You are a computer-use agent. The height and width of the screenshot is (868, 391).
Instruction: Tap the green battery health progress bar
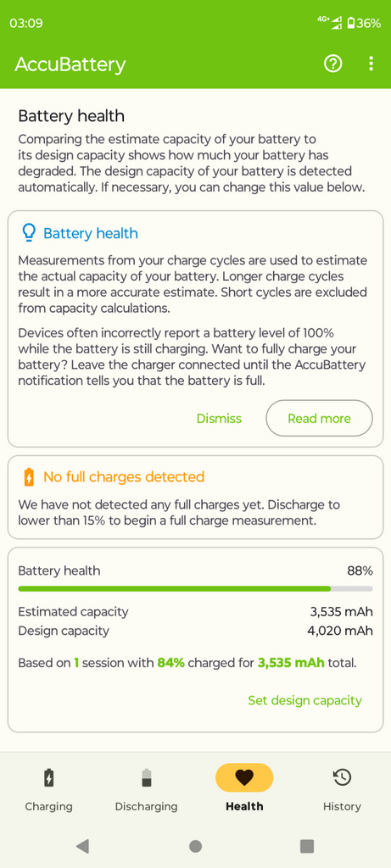pyautogui.click(x=195, y=588)
